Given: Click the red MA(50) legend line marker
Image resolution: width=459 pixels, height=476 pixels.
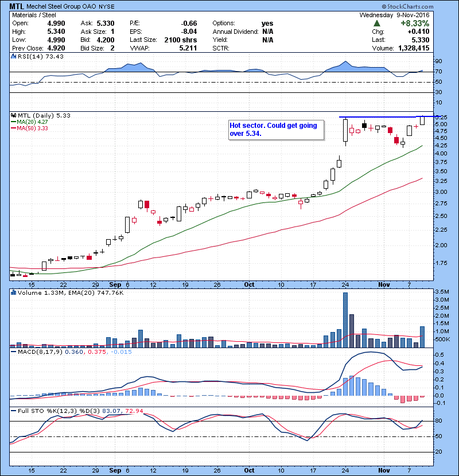Looking at the screenshot, I should [x=13, y=128].
